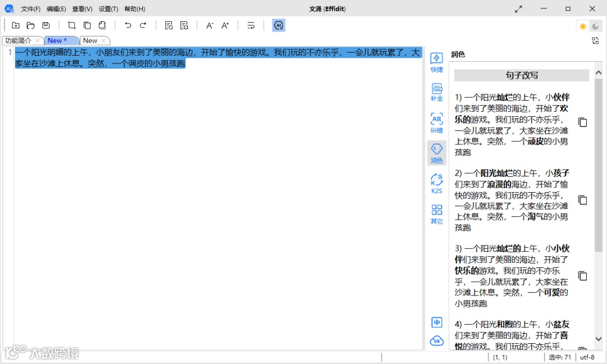Click the selected text in editor line 1
The image size is (607, 364).
(x=218, y=58)
